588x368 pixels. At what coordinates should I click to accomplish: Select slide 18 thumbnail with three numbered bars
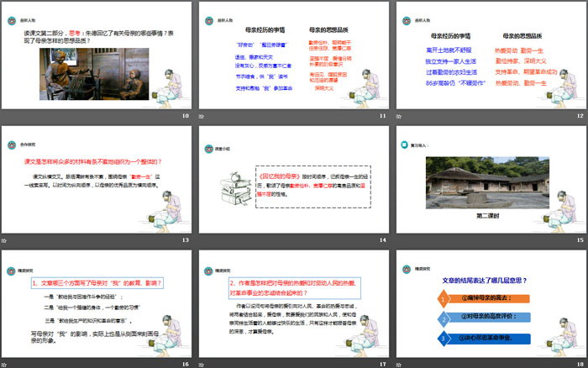(492, 302)
